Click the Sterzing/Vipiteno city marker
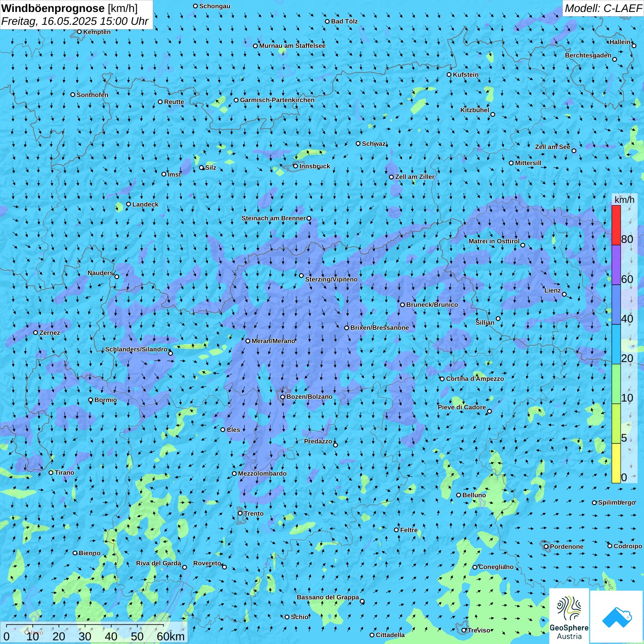The width and height of the screenshot is (644, 644). [x=301, y=276]
